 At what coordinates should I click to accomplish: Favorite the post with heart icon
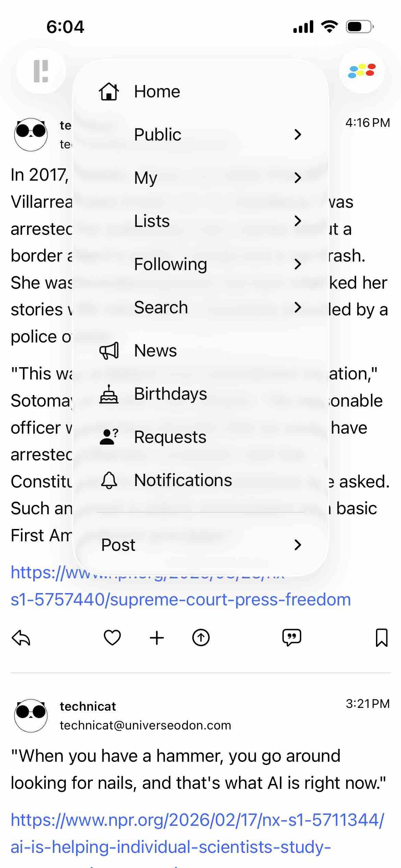pos(112,638)
